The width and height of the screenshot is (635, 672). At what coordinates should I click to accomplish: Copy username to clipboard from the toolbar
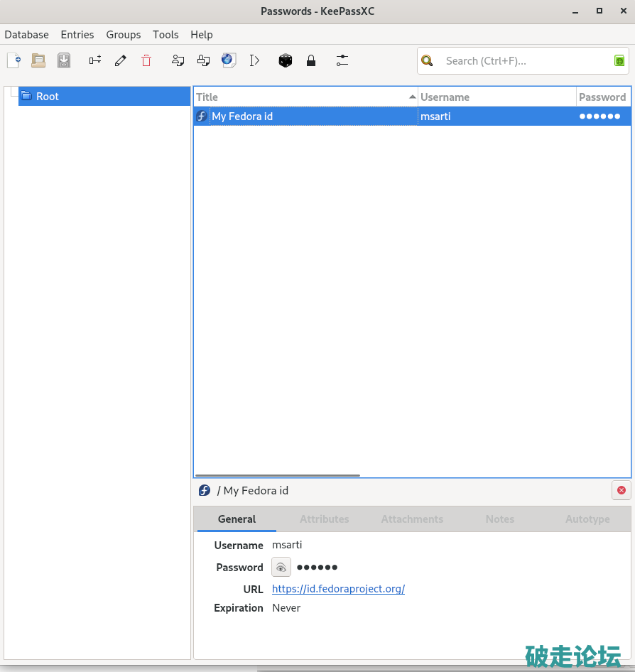tap(178, 61)
